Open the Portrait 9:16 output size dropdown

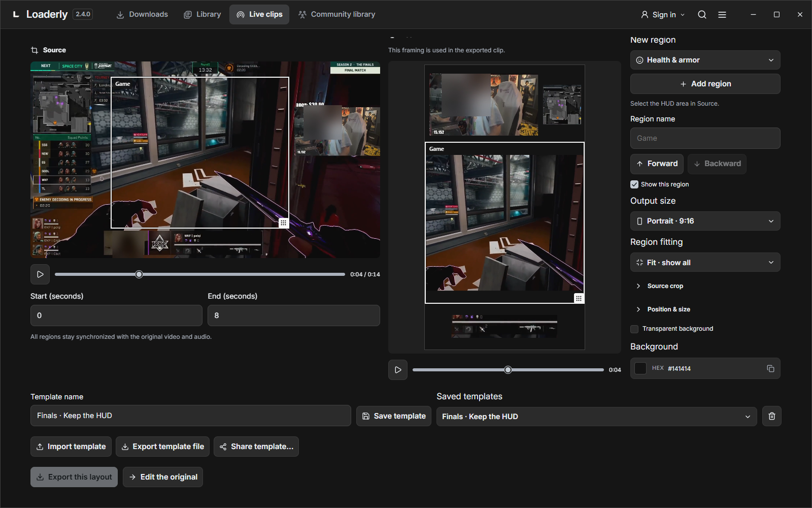(x=705, y=221)
